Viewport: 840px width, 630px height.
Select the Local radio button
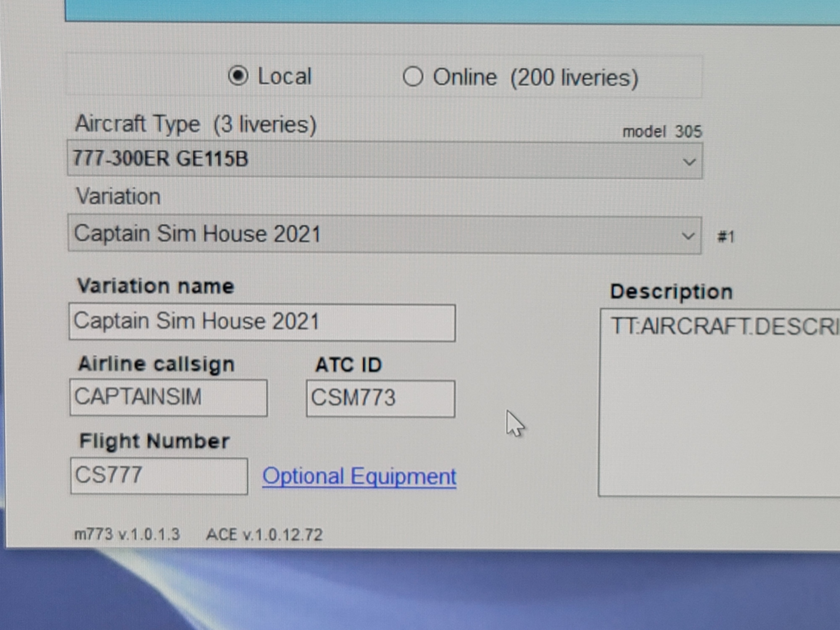(238, 76)
